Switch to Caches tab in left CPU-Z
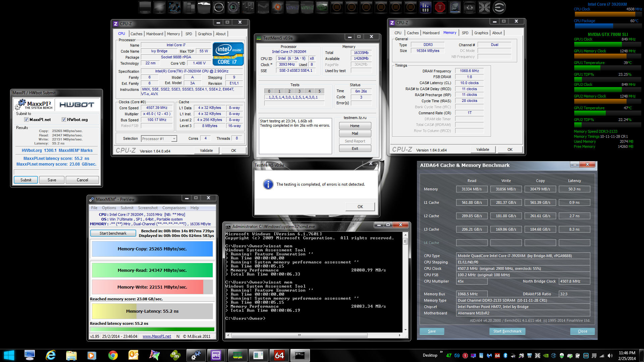This screenshot has width=644, height=362. coord(137,34)
